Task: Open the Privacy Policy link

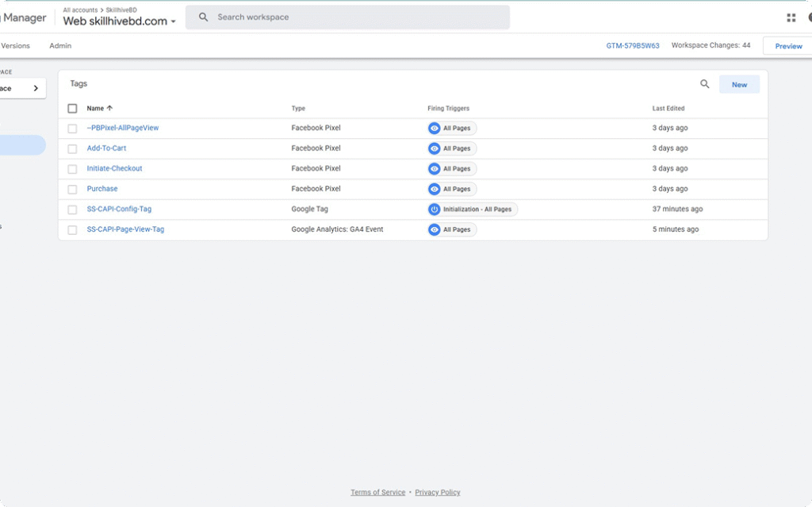Action: coord(438,493)
